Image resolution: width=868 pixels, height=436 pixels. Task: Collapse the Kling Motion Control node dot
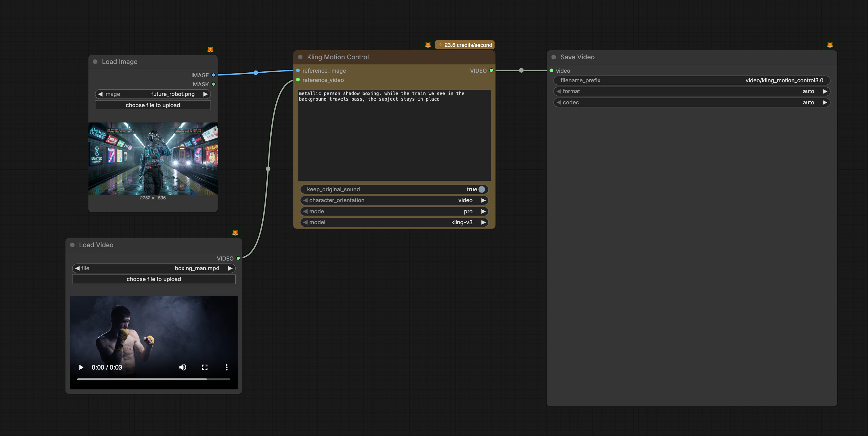(300, 57)
